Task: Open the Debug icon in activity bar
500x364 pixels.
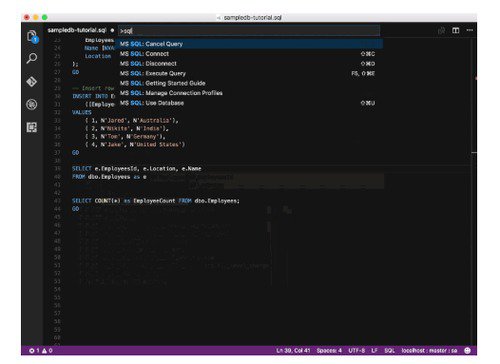Action: [32, 104]
